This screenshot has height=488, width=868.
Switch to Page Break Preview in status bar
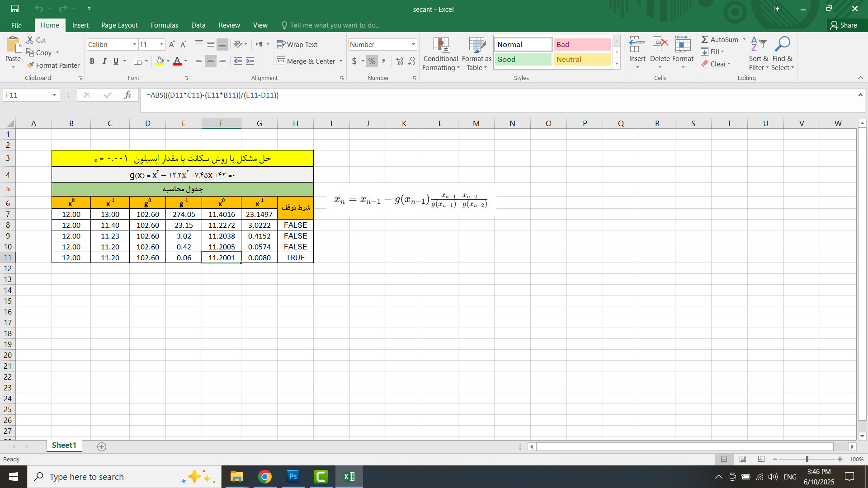pos(761,459)
